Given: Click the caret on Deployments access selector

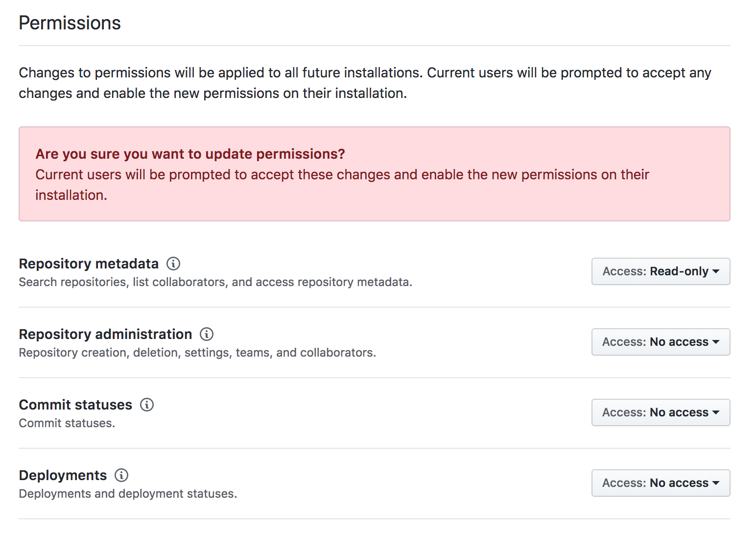Looking at the screenshot, I should tap(716, 483).
